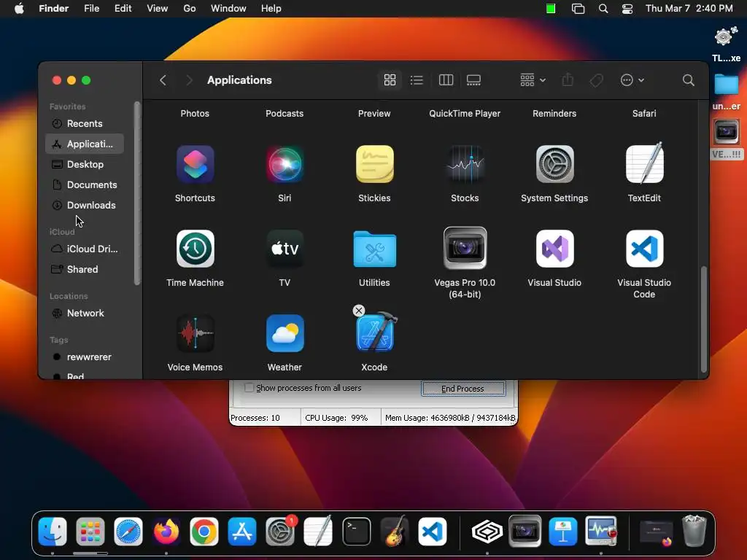Open the View menu
747x560 pixels.
click(x=158, y=9)
